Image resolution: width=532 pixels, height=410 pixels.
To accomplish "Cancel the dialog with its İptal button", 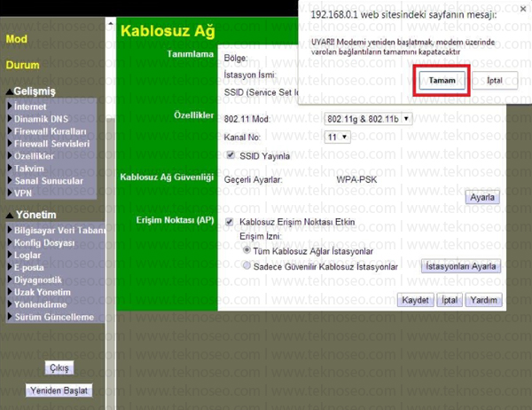I will click(x=495, y=81).
